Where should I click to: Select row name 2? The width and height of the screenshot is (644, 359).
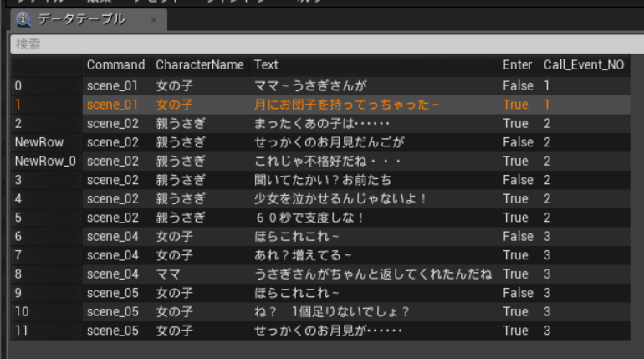[x=18, y=124]
